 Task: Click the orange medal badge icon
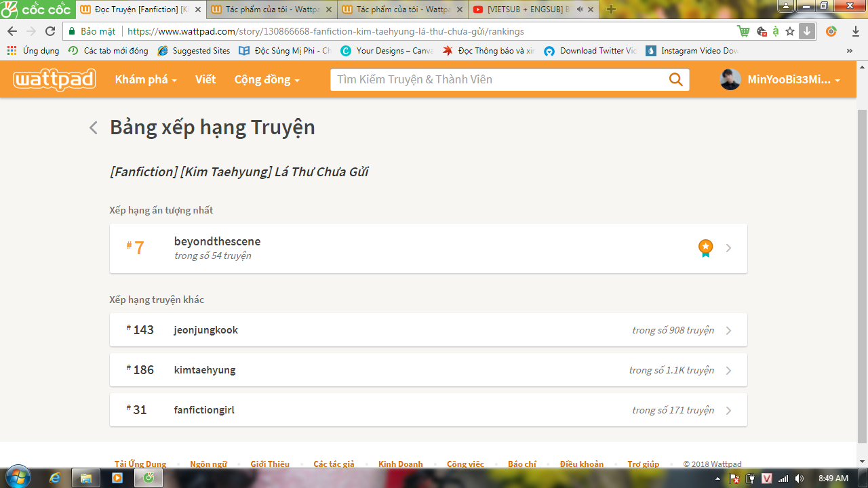pos(706,248)
